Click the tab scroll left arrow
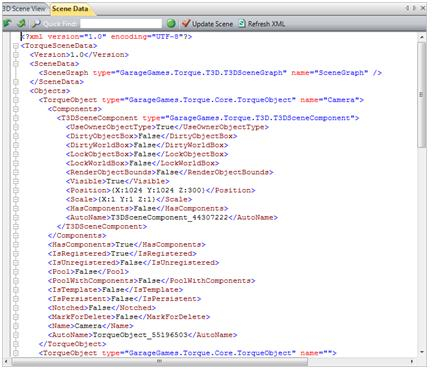The height and width of the screenshot is (369, 432). coord(407,8)
